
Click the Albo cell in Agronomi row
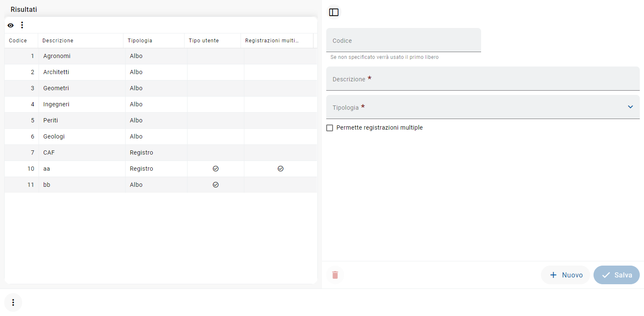pyautogui.click(x=156, y=56)
